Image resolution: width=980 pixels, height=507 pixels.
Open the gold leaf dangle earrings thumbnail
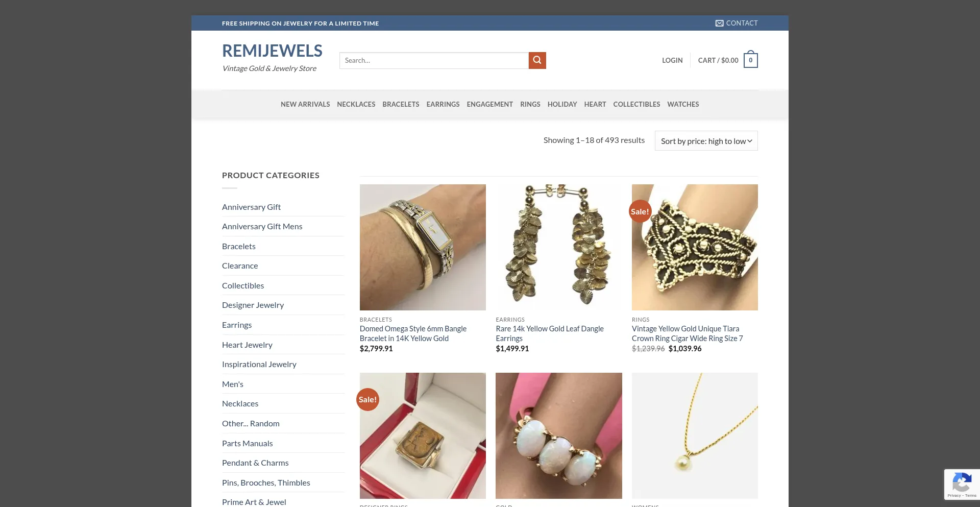click(x=559, y=247)
